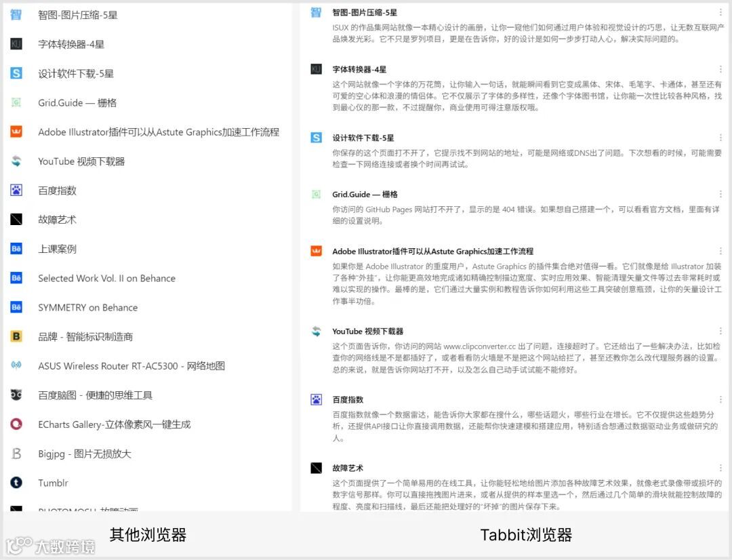The height and width of the screenshot is (560, 732).
Task: Click the Behance icon beside 上课案例
Action: pos(16,249)
